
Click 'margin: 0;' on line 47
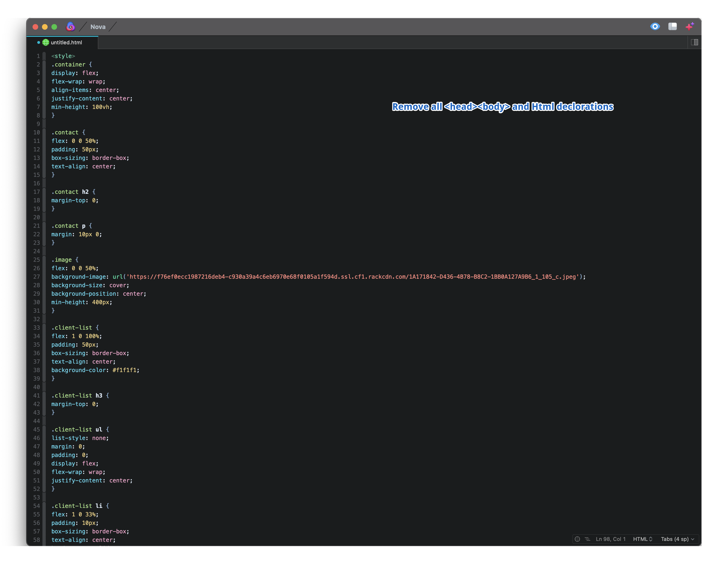click(x=68, y=447)
